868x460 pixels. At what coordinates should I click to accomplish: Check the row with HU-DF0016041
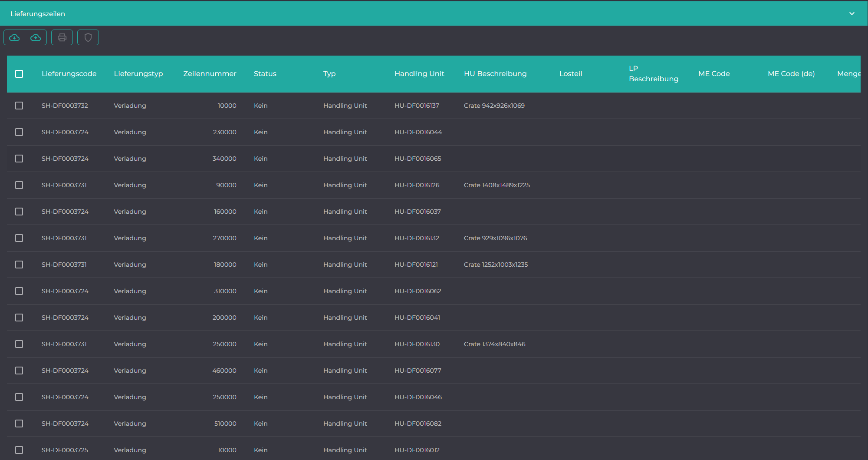click(x=19, y=318)
